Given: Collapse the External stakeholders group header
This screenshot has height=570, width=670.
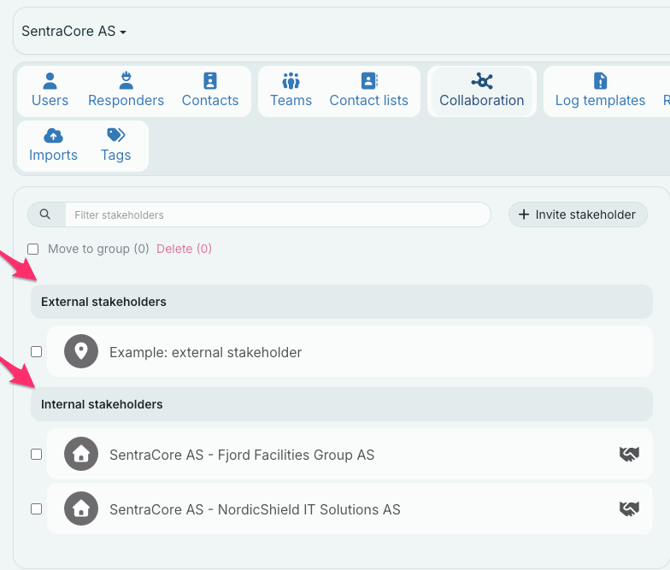Looking at the screenshot, I should [340, 302].
